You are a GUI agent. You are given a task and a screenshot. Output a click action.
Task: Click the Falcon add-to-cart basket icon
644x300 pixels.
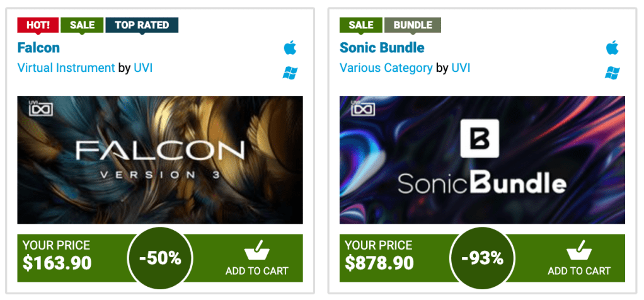(x=257, y=251)
